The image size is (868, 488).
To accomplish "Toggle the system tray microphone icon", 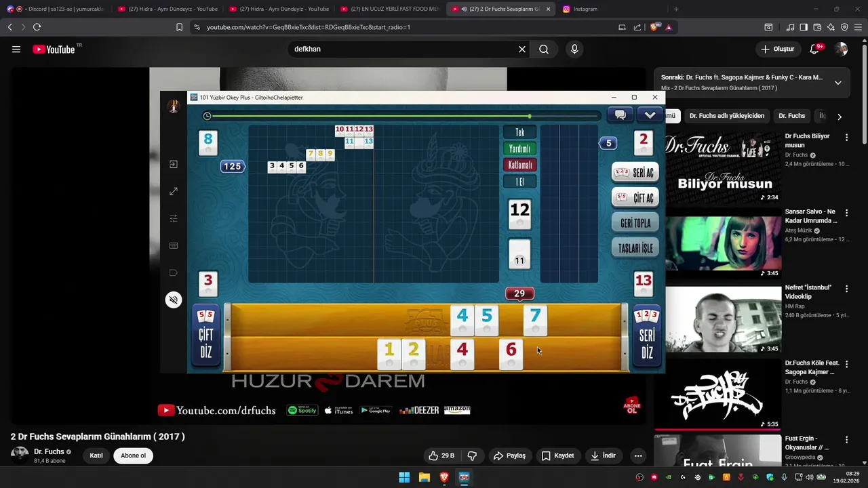I will [785, 477].
